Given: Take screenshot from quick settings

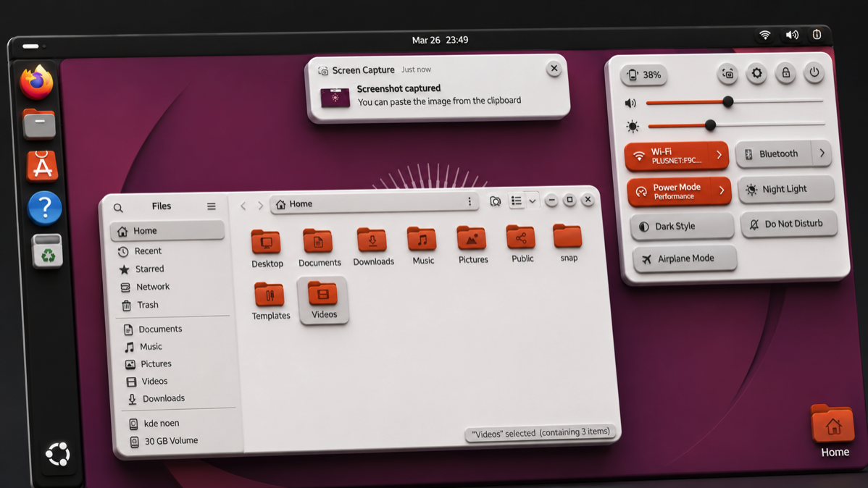Looking at the screenshot, I should [727, 74].
